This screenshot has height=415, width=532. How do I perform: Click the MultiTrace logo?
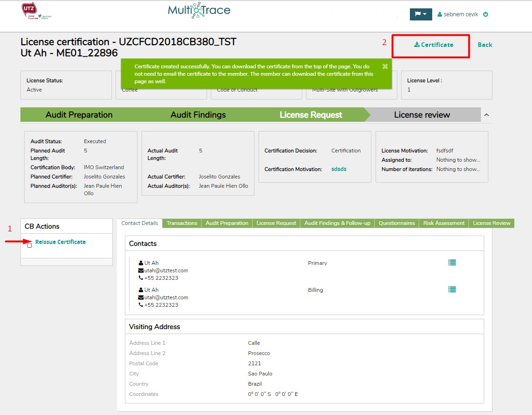pyautogui.click(x=199, y=11)
